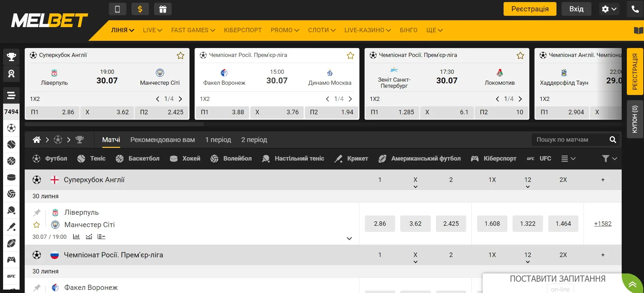The image size is (644, 293).
Task: Click the dollar payments icon
Action: coord(140,9)
